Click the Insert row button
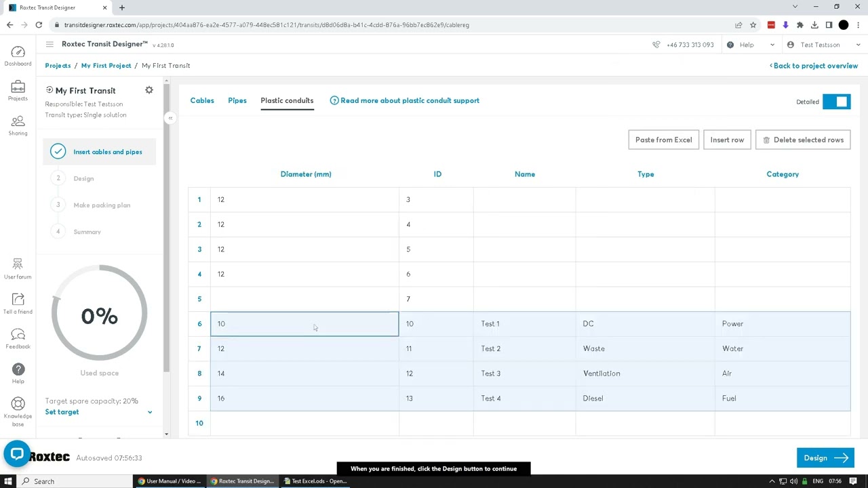Image resolution: width=868 pixels, height=488 pixels. (x=727, y=140)
